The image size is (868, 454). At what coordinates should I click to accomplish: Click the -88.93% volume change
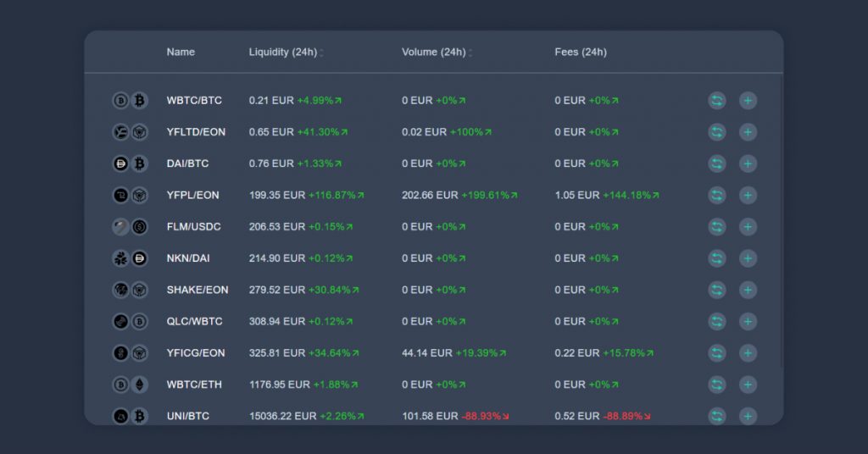[486, 416]
